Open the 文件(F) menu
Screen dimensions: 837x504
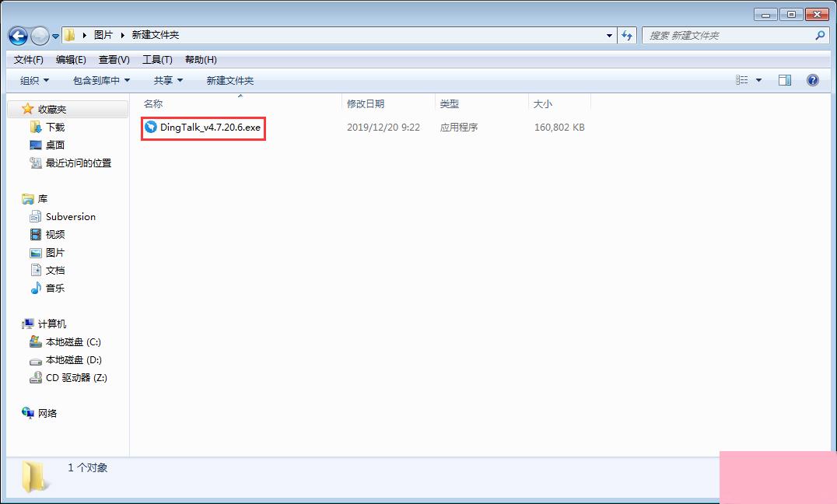point(28,60)
